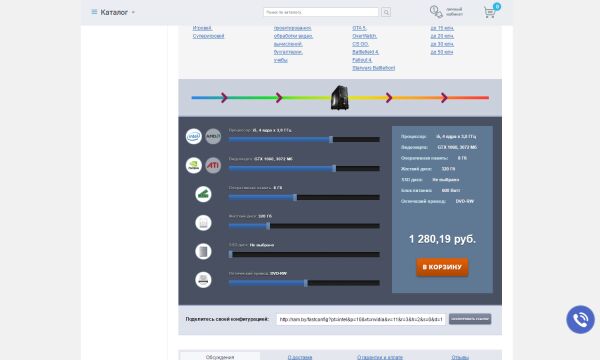Click the orange В КОРЗИНУ button
Viewport: 600px width, 360px height.
point(442,267)
